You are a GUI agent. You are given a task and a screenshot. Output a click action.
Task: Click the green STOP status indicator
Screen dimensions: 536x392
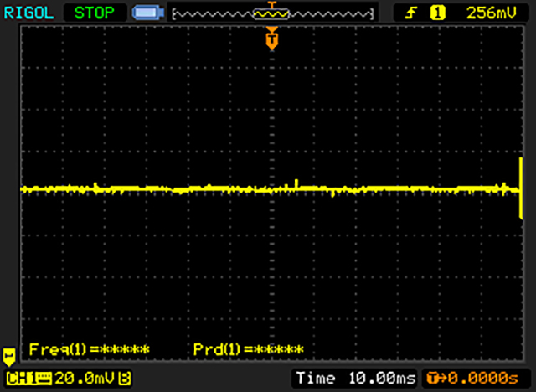click(x=95, y=13)
